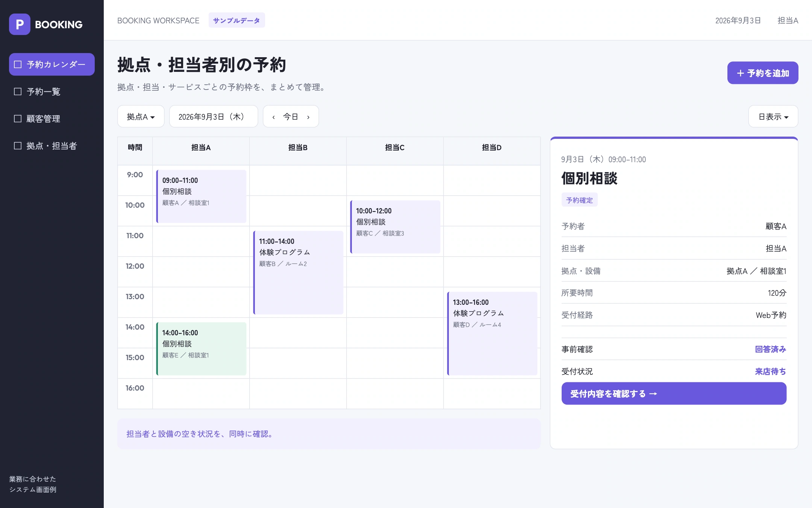This screenshot has height=508, width=812.
Task: Click the square icon beside 予約一覧
Action: [18, 91]
